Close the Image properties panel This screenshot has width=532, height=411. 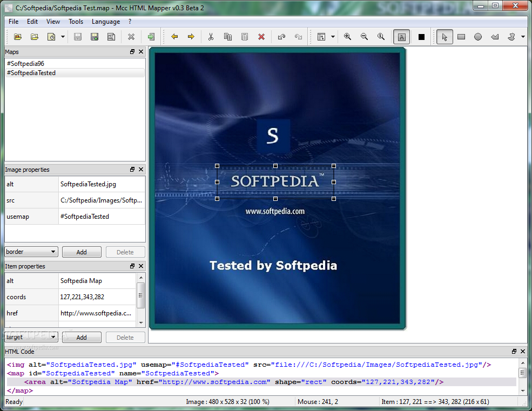coord(141,170)
